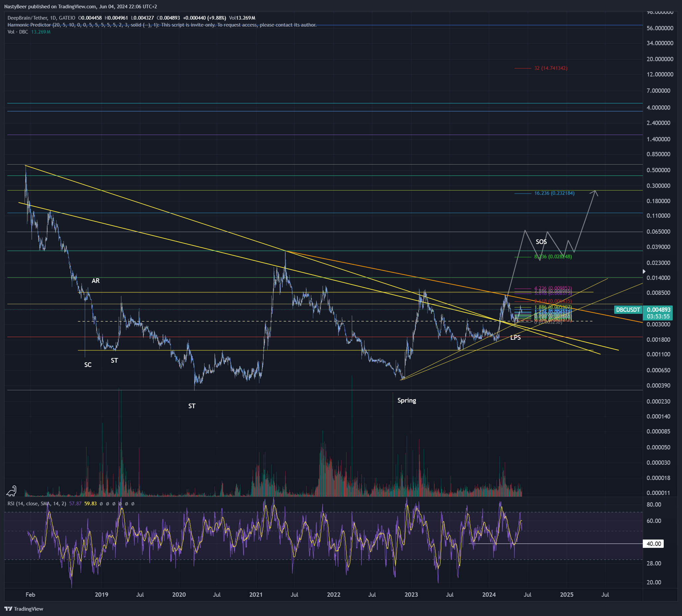Click the 0.014000 price scale label
682x616 pixels.
(x=658, y=278)
